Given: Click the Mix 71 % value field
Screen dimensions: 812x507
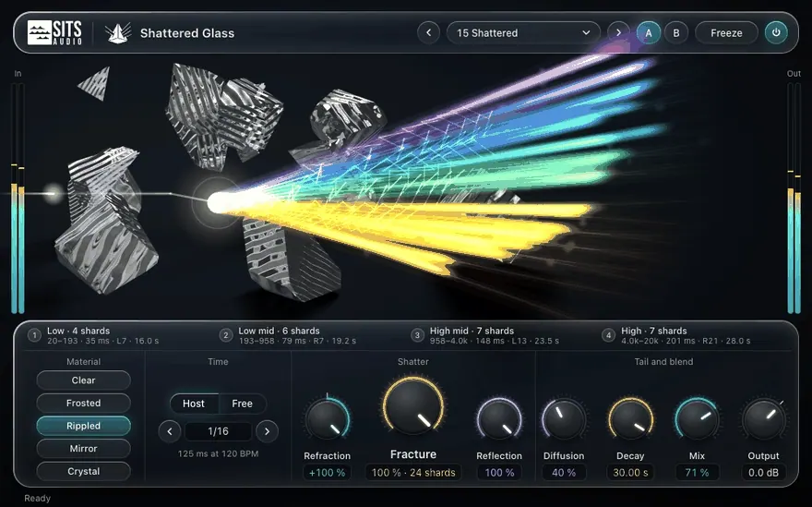Looking at the screenshot, I should 697,472.
